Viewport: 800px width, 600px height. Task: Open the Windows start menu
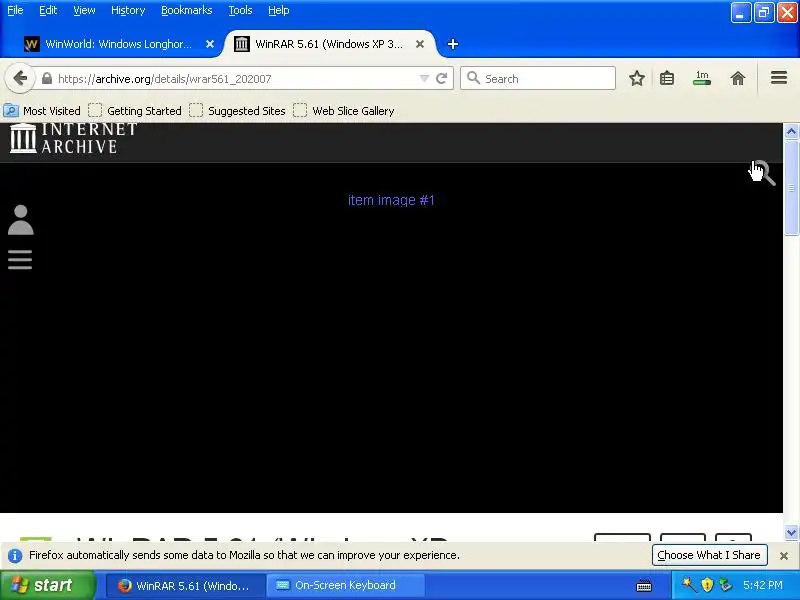[47, 585]
